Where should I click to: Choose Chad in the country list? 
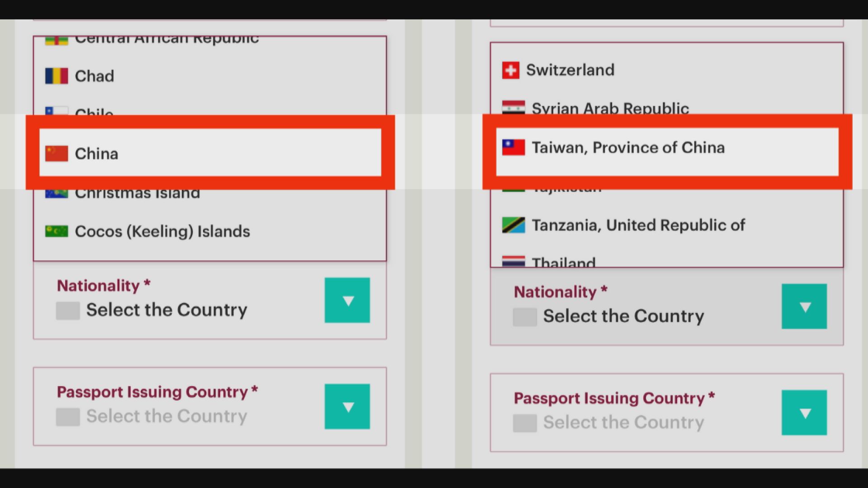(x=94, y=76)
